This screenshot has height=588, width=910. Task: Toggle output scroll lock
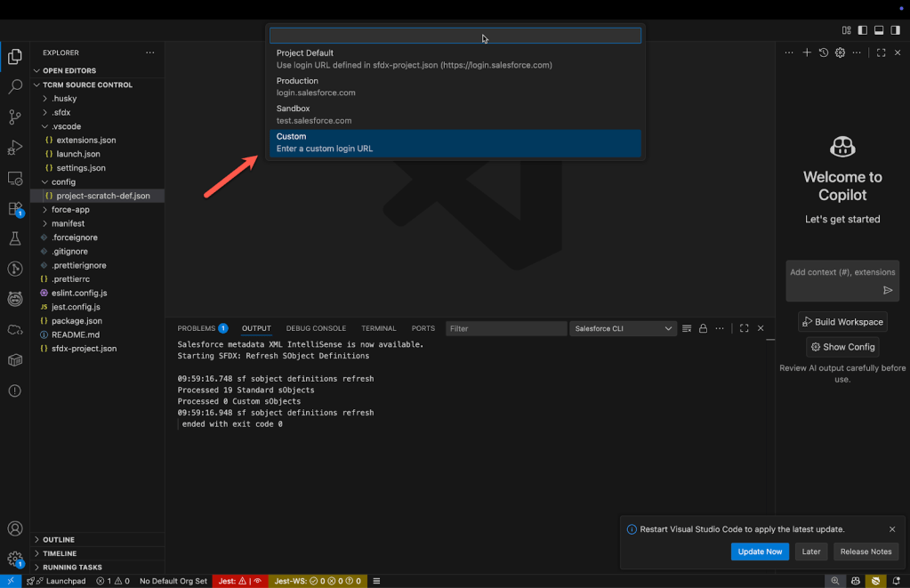pos(703,328)
